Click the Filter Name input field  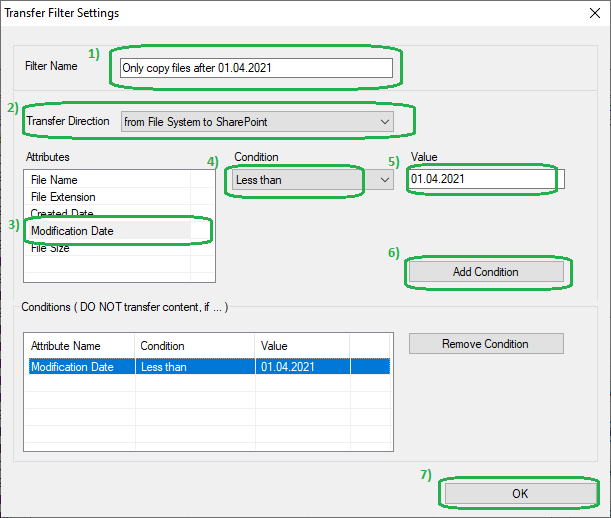256,68
